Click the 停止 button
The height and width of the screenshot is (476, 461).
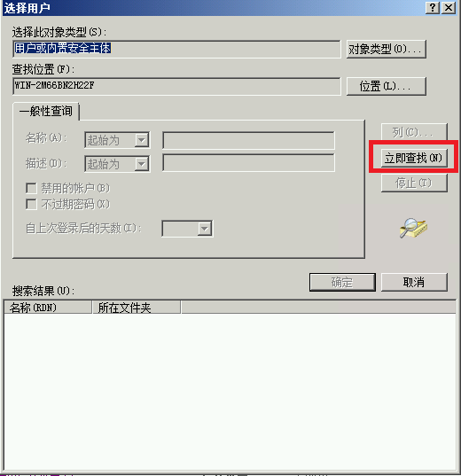coord(414,183)
